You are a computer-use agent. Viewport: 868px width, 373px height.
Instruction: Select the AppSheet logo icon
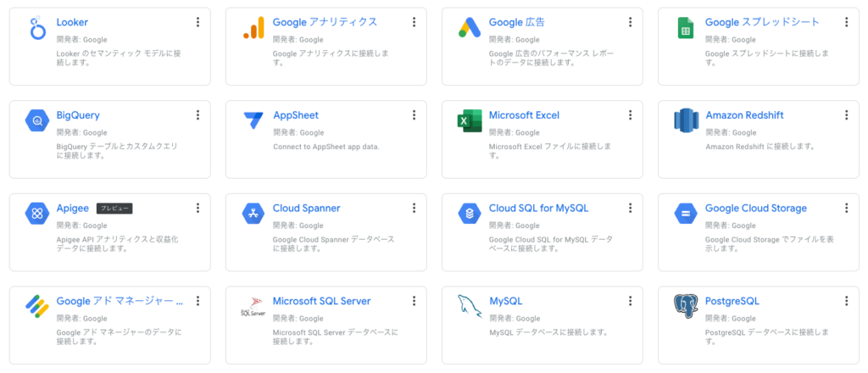pyautogui.click(x=253, y=121)
